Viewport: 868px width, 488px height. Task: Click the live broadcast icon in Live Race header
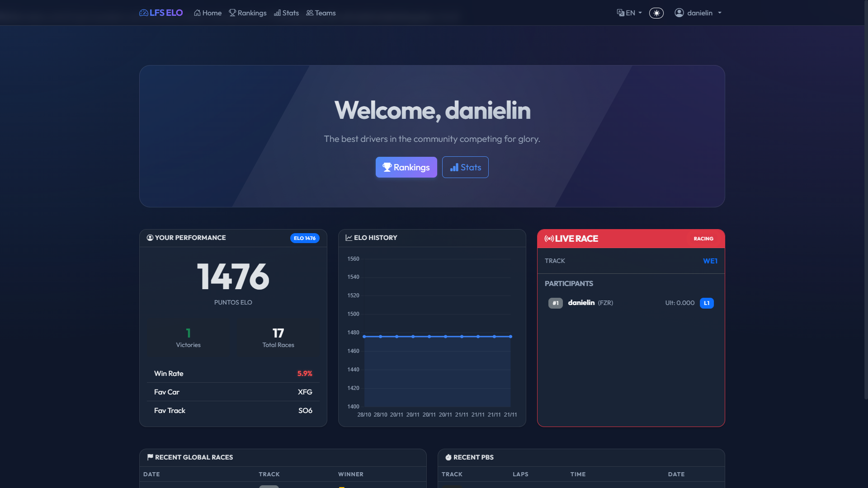tap(549, 239)
